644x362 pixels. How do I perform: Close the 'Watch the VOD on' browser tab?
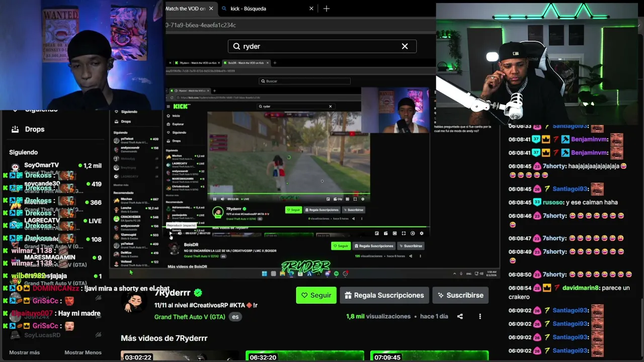click(x=211, y=9)
